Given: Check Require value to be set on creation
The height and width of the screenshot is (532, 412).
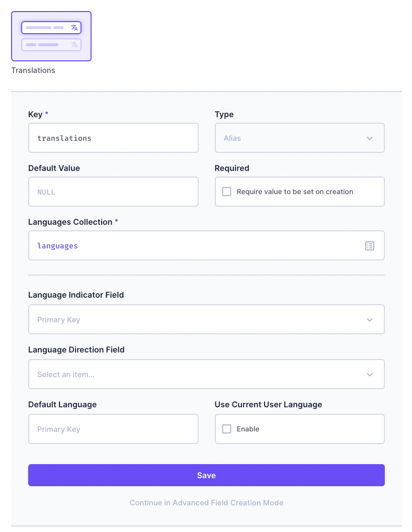Looking at the screenshot, I should click(x=226, y=191).
